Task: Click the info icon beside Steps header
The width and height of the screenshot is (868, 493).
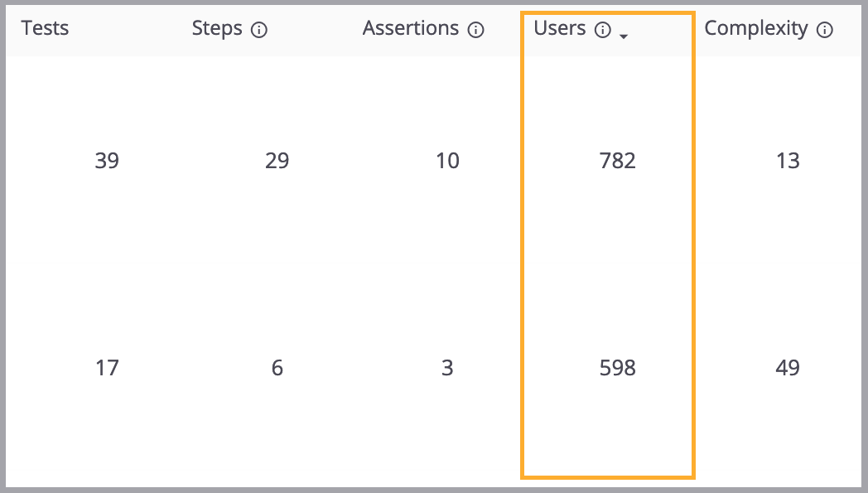Action: click(261, 28)
